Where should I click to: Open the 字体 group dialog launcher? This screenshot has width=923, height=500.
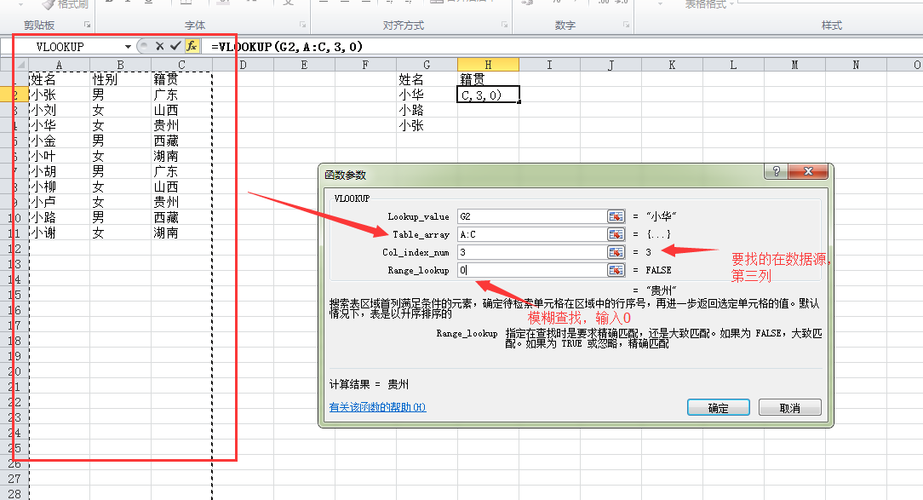tap(303, 25)
